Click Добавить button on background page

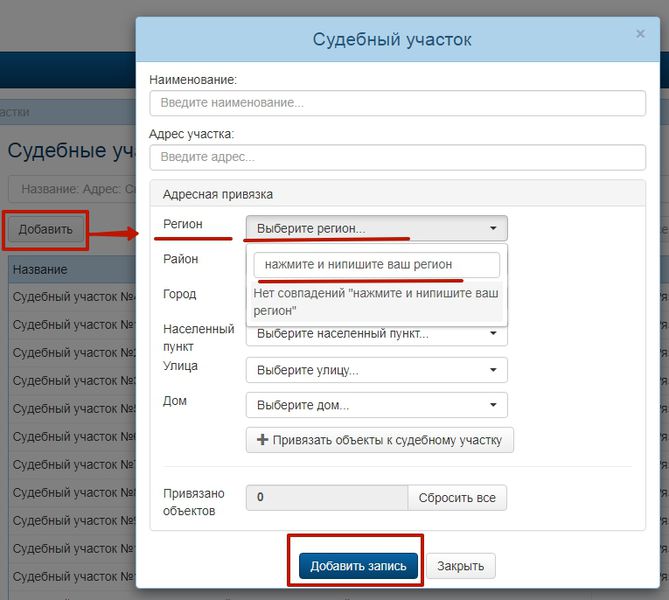point(46,230)
